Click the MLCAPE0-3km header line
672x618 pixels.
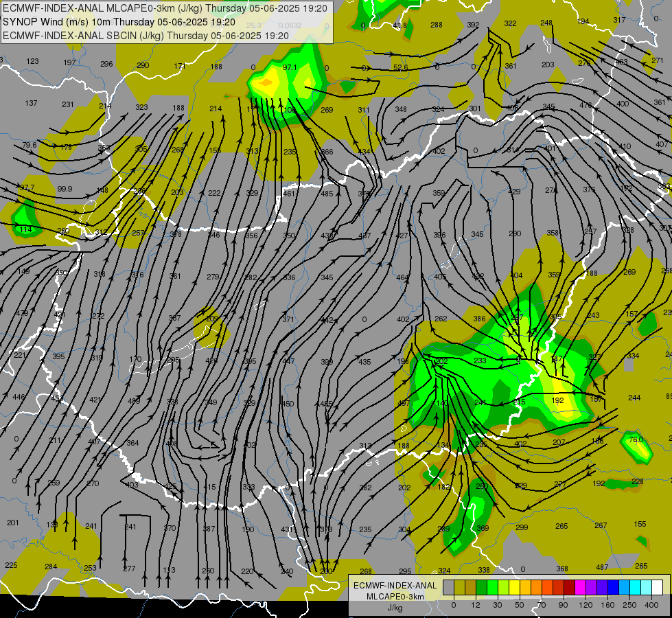pyautogui.click(x=165, y=8)
